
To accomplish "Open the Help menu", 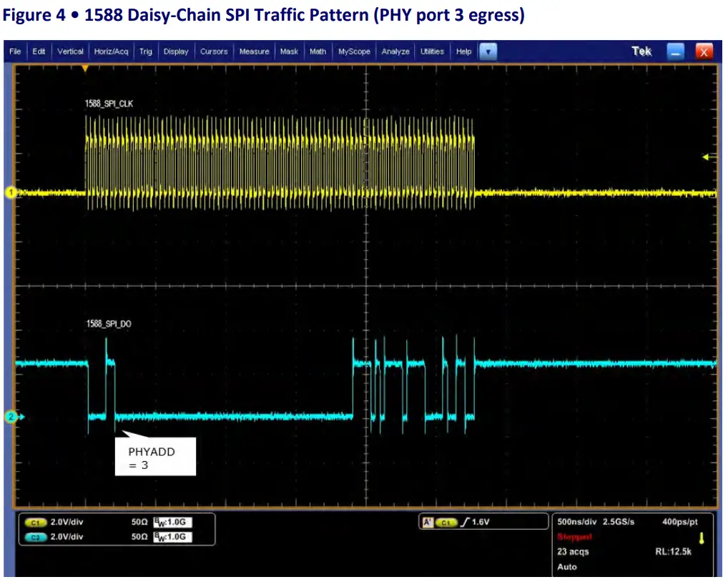I will pos(464,51).
